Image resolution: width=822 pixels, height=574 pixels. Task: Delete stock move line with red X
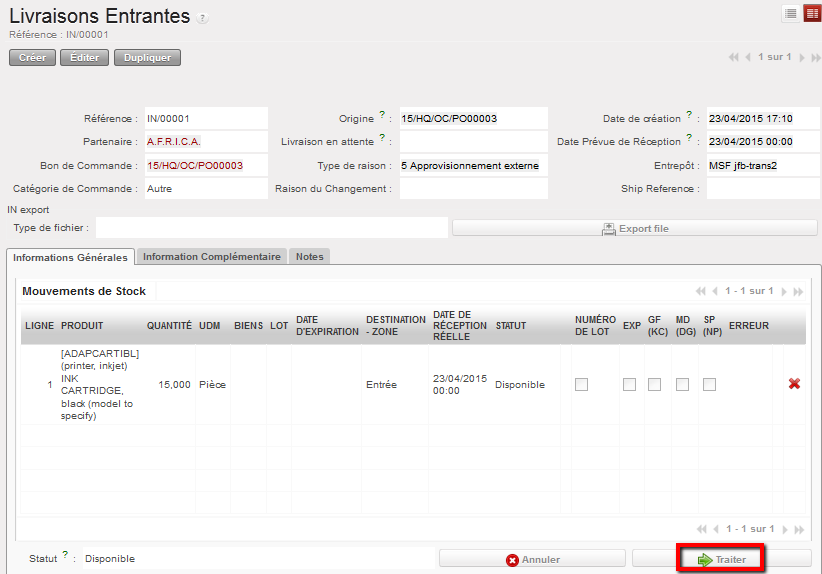coord(794,384)
